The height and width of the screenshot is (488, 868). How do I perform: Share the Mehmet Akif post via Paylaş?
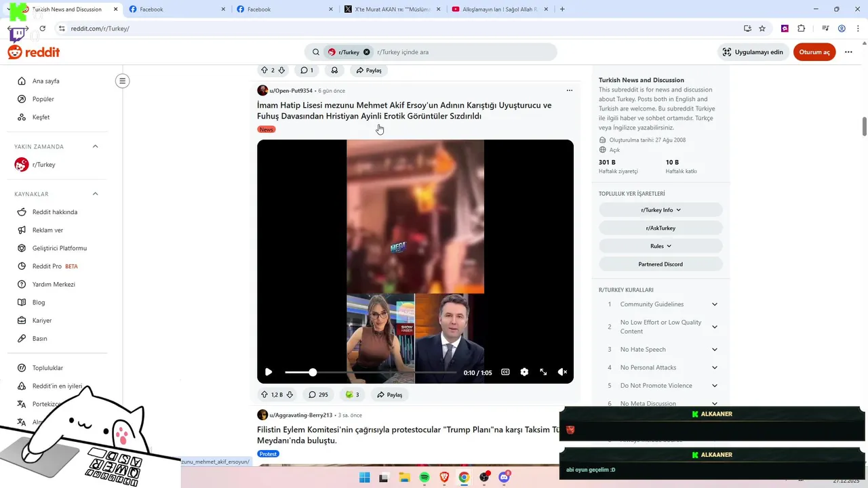(x=390, y=394)
